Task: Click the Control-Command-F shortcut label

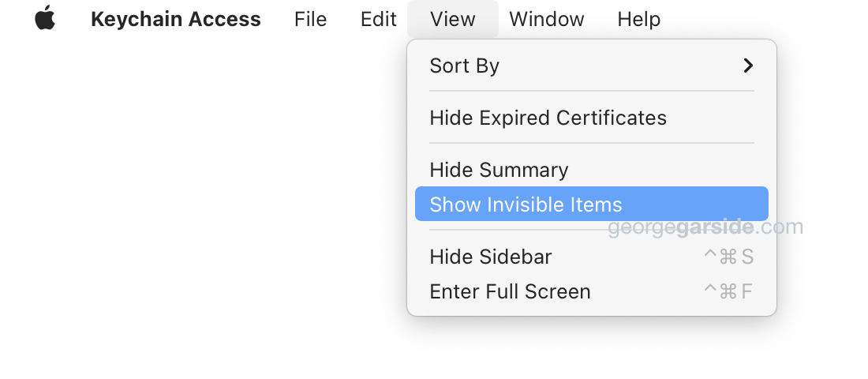Action: pyautogui.click(x=728, y=291)
